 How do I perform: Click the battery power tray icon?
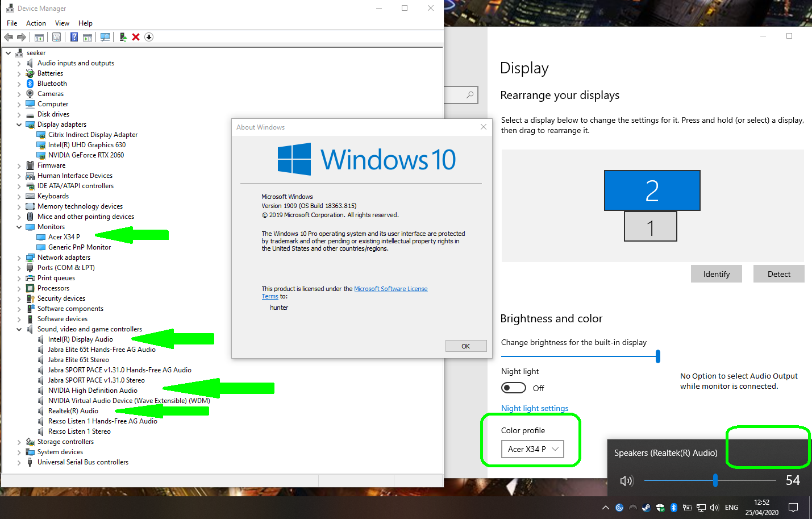pyautogui.click(x=687, y=508)
